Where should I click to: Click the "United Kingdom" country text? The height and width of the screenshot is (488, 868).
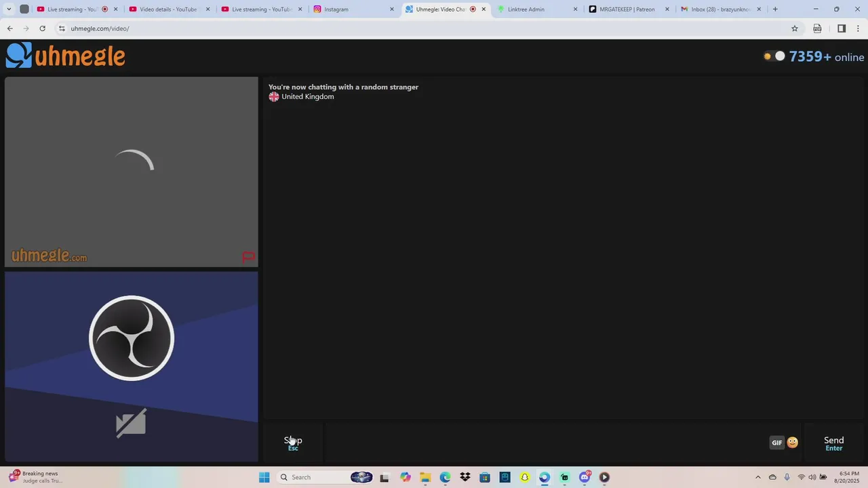tap(308, 97)
